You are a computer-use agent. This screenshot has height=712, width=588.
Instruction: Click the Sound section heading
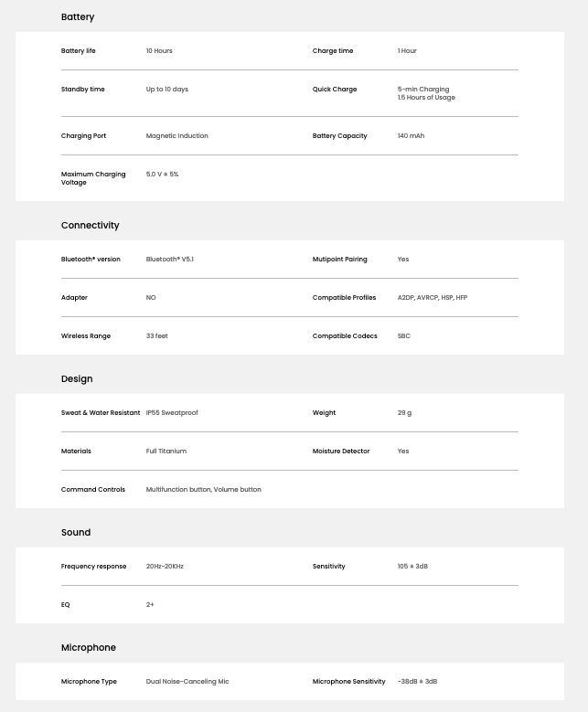click(x=76, y=533)
